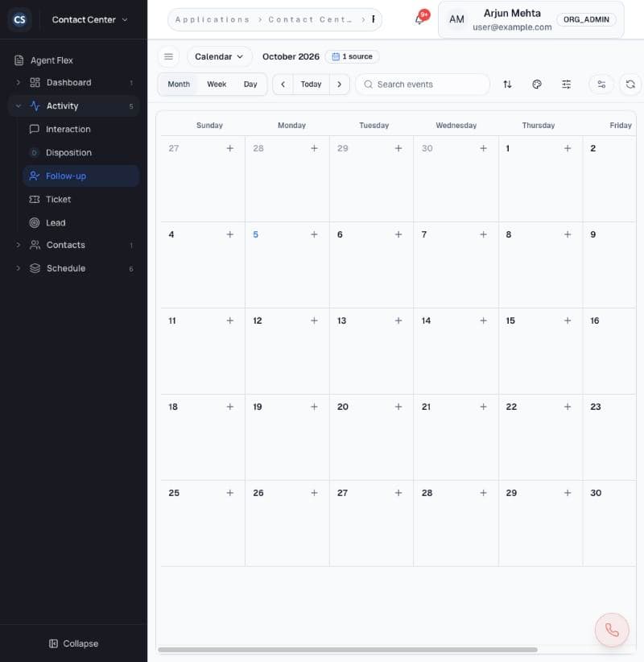Click the refresh icon
Image resolution: width=644 pixels, height=662 pixels.
630,85
